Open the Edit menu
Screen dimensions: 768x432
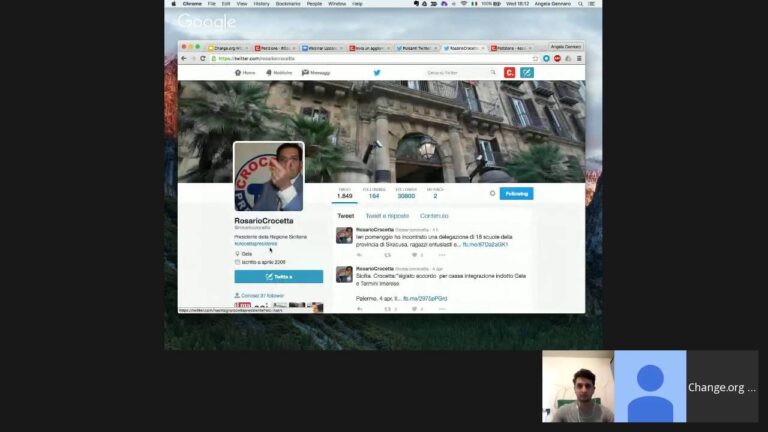coord(226,3)
